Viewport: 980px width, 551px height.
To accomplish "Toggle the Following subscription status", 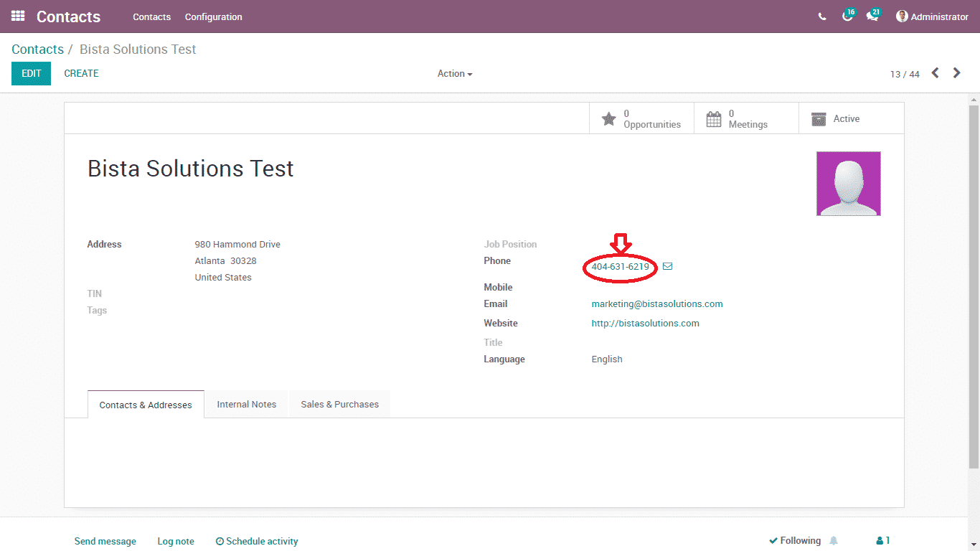I will pos(795,541).
